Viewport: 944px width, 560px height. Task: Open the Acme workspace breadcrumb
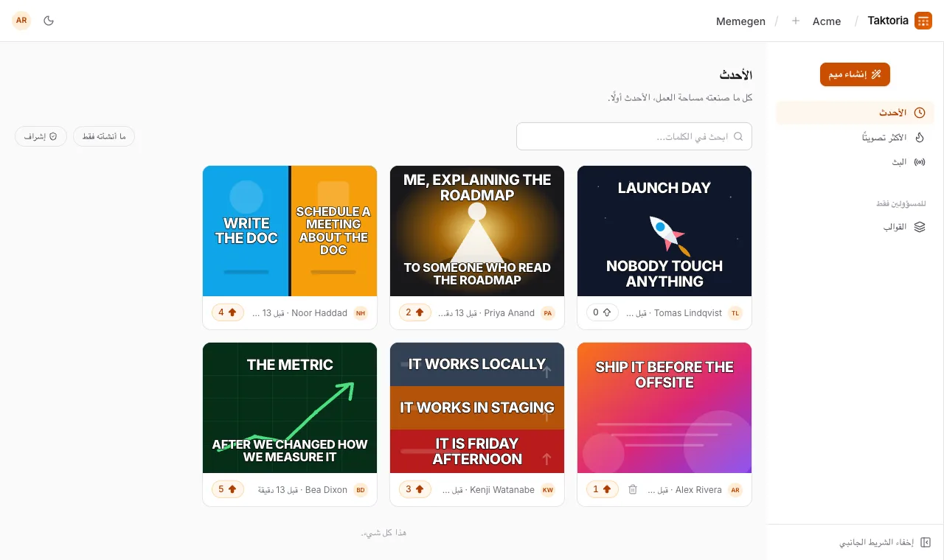click(x=827, y=21)
